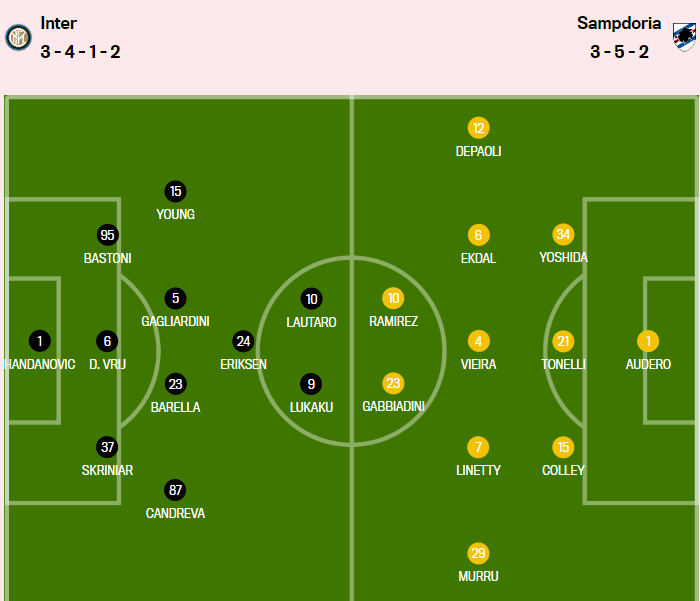The image size is (700, 601).
Task: Select Handanovic's number 1 marker
Action: coord(39,341)
